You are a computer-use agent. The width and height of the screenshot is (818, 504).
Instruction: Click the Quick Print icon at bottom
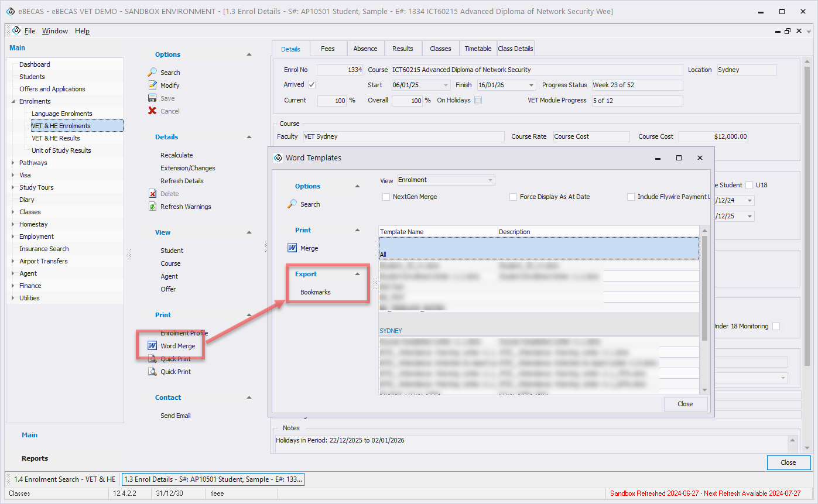152,372
